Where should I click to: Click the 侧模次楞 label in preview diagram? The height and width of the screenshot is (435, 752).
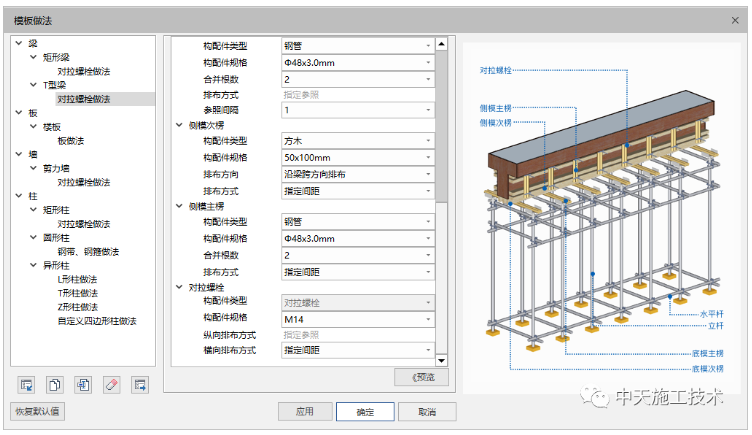tap(496, 123)
